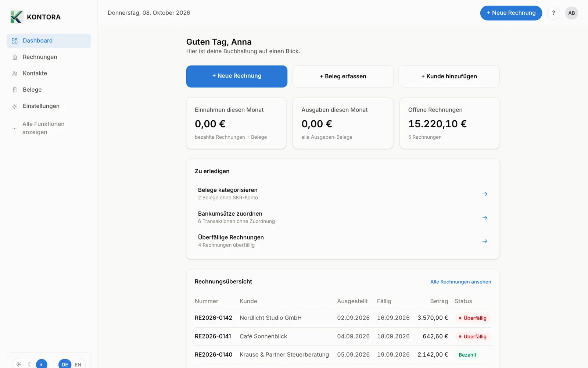This screenshot has height=368, width=588.
Task: Click the Rechnungen document icon
Action: (15, 57)
